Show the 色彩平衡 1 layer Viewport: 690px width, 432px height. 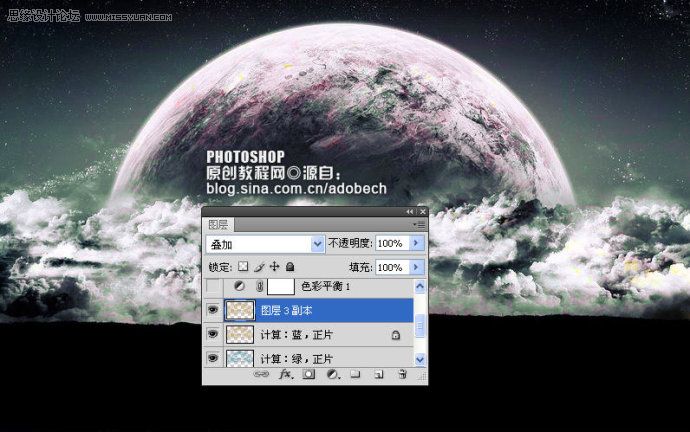pos(213,286)
